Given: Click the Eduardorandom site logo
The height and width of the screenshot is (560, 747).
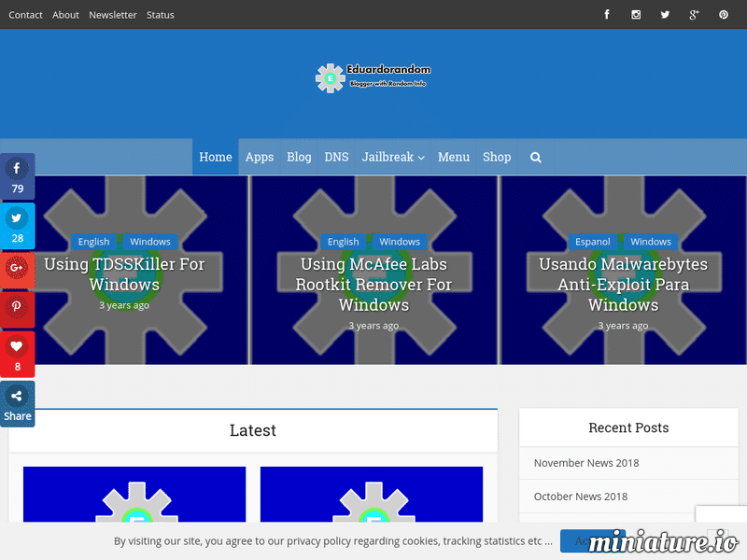Looking at the screenshot, I should (373, 77).
